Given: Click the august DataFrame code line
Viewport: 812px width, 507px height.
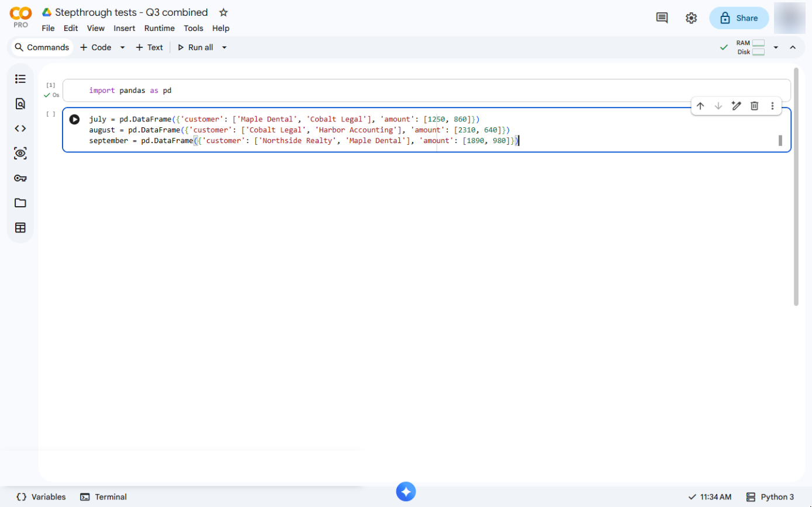Looking at the screenshot, I should [299, 130].
